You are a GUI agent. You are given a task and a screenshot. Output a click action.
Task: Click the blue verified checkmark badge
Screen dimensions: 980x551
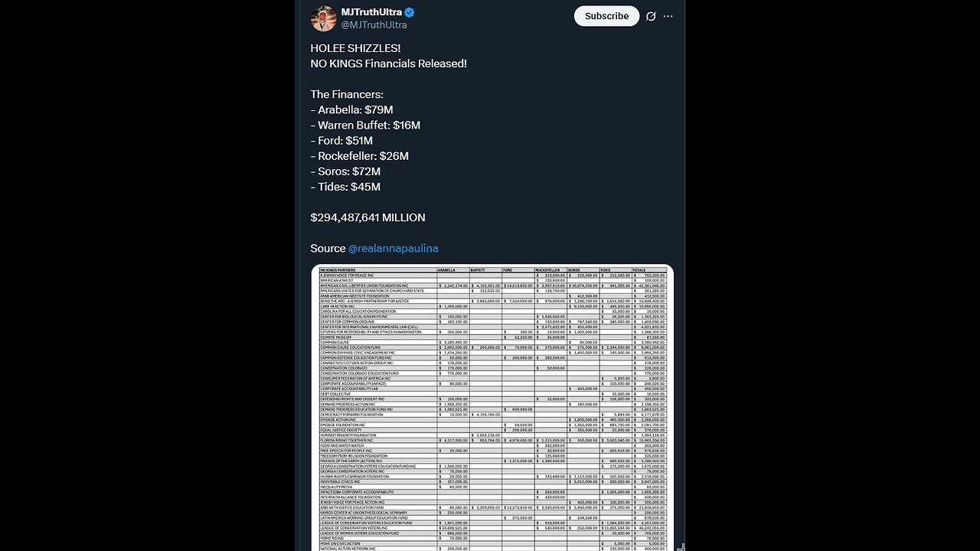(410, 11)
